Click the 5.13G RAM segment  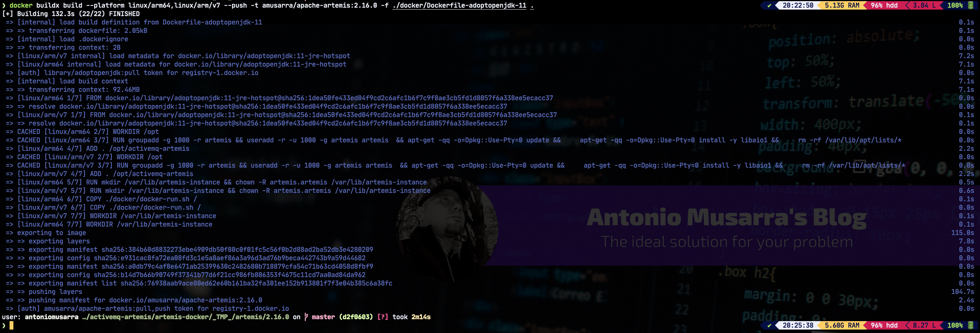(x=842, y=5)
